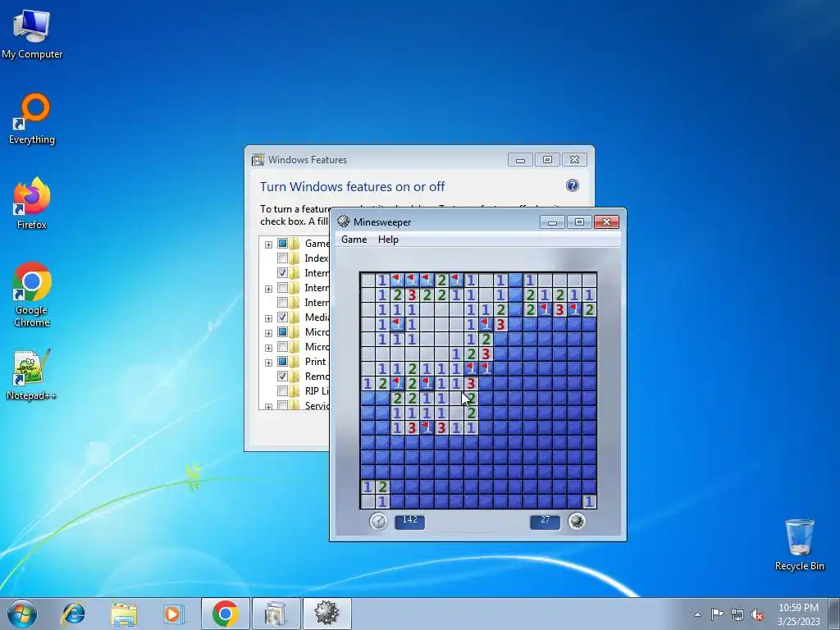840x630 pixels.
Task: Select the Index folder icon in features list
Action: [x=294, y=258]
